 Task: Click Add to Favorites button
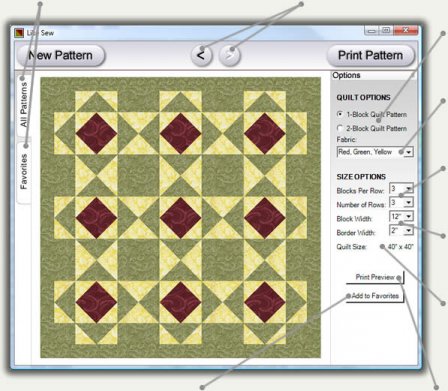[x=375, y=296]
